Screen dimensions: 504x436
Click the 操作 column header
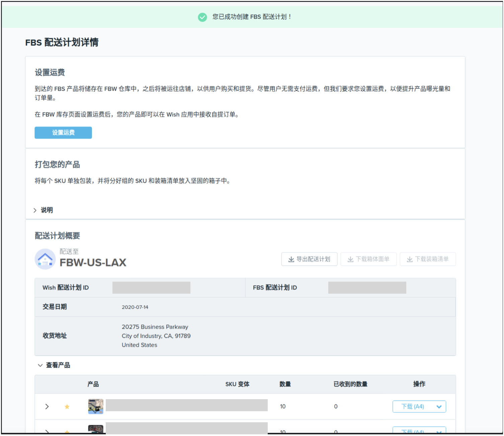pyautogui.click(x=419, y=384)
